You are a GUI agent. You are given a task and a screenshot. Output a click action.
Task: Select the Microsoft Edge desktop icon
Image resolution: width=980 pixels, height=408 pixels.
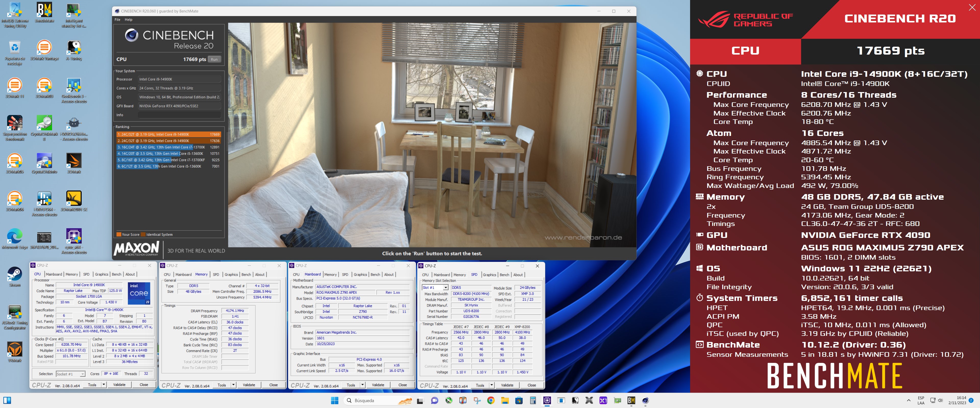[x=15, y=239]
